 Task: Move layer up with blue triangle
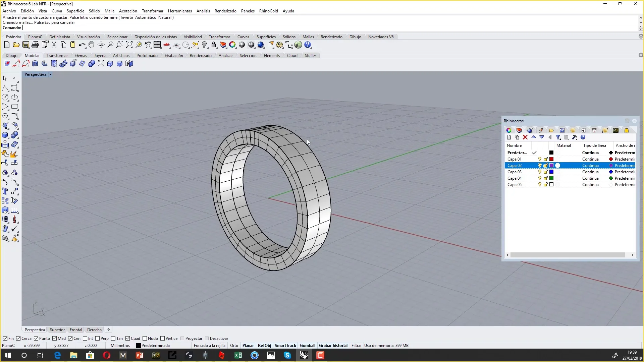(534, 137)
